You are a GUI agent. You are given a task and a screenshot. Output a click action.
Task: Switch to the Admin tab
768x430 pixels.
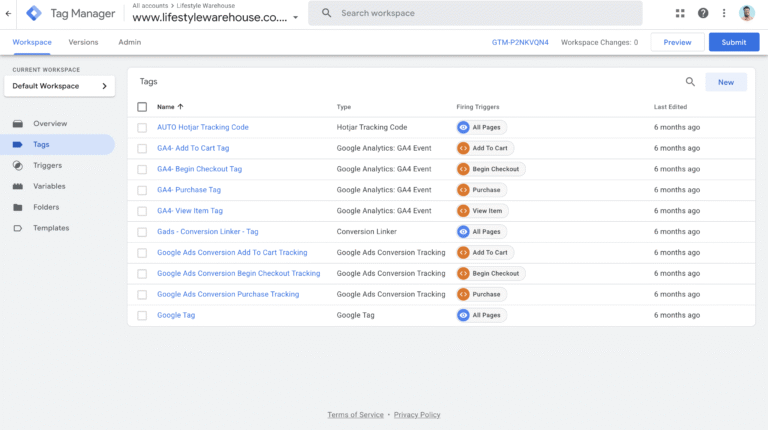tap(129, 42)
